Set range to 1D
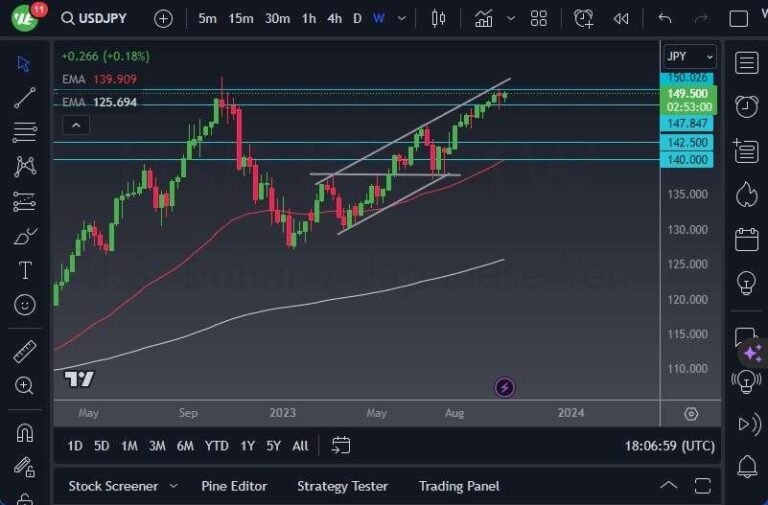This screenshot has height=505, width=768. [74, 446]
